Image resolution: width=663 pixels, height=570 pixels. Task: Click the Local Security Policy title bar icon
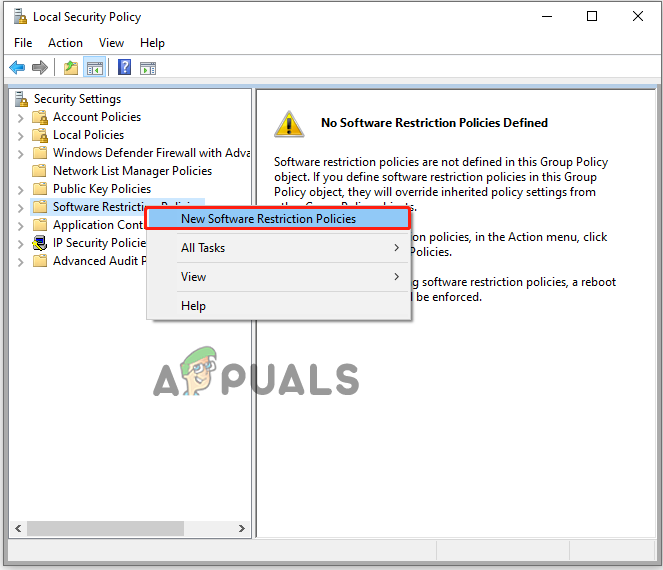(x=20, y=16)
